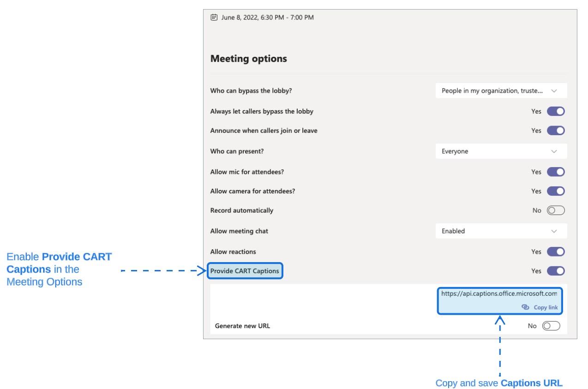Turn off Allow camera for attendees
The image size is (588, 389).
click(x=555, y=191)
